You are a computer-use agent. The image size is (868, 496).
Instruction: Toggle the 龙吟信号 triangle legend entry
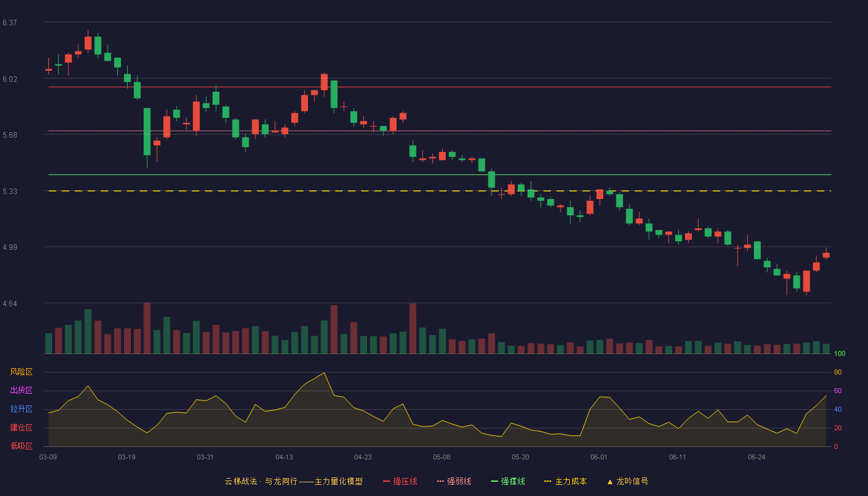click(x=627, y=481)
